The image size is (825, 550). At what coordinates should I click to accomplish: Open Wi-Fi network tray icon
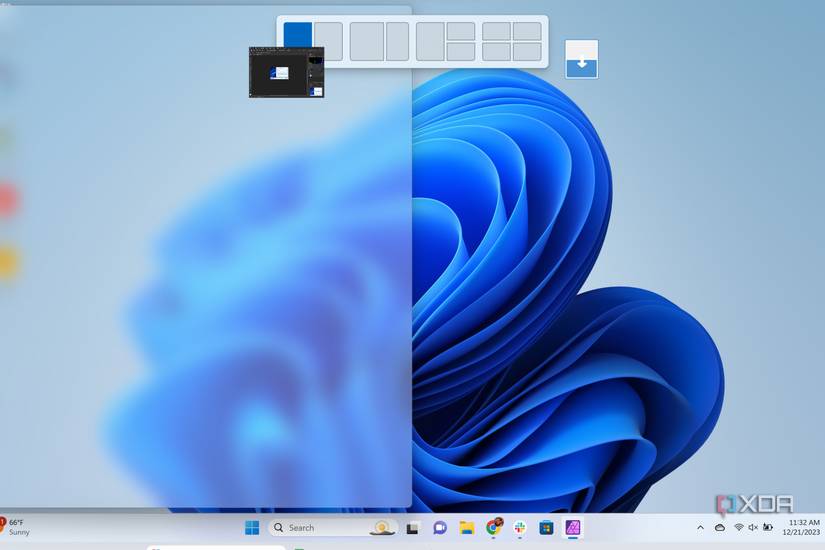click(739, 527)
